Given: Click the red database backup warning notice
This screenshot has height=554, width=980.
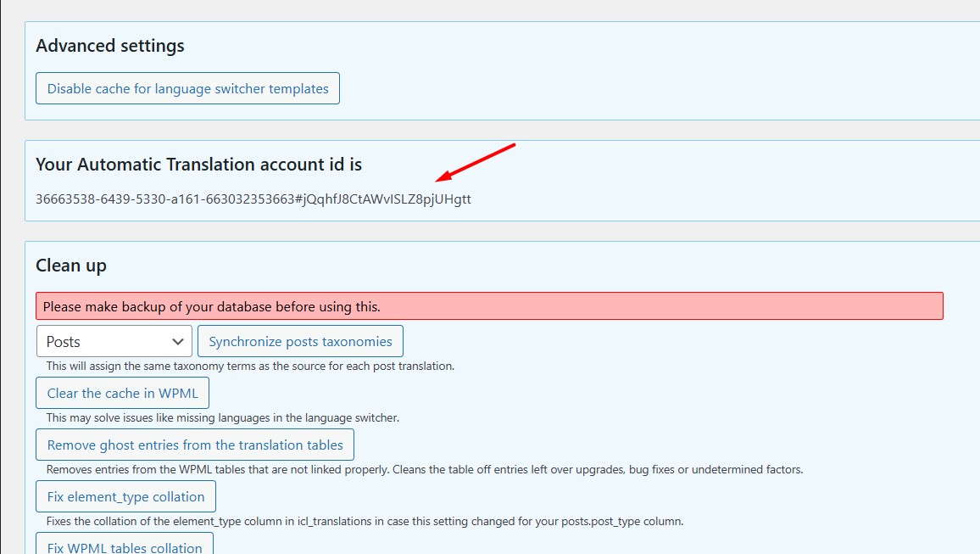Looking at the screenshot, I should coord(488,306).
